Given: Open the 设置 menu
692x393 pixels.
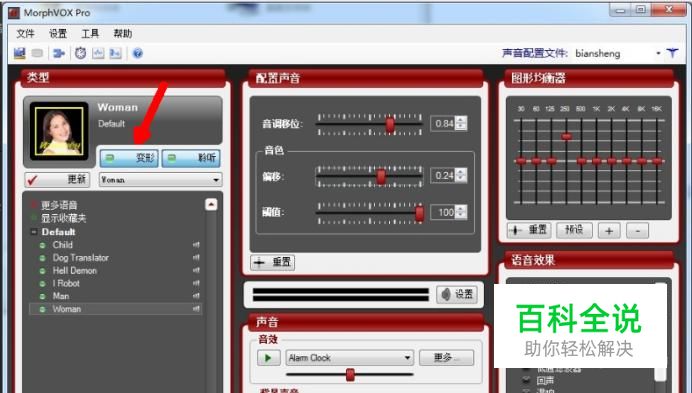Looking at the screenshot, I should pos(58,34).
